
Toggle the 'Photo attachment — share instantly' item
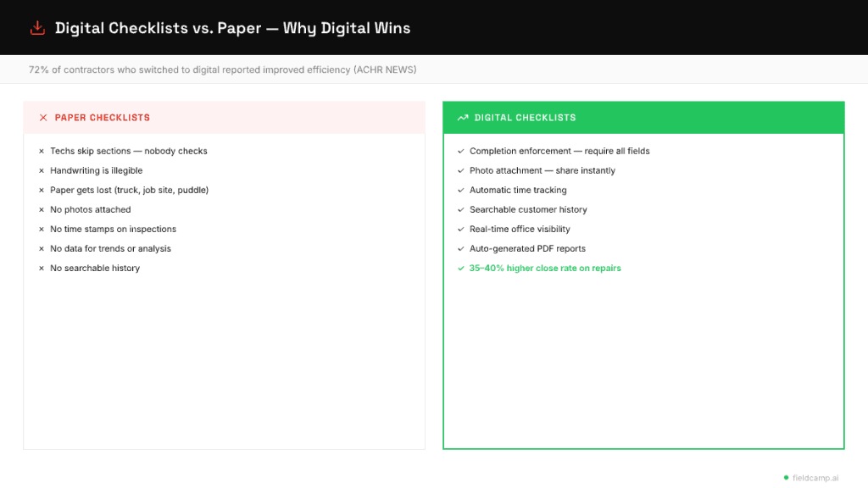[x=542, y=170]
